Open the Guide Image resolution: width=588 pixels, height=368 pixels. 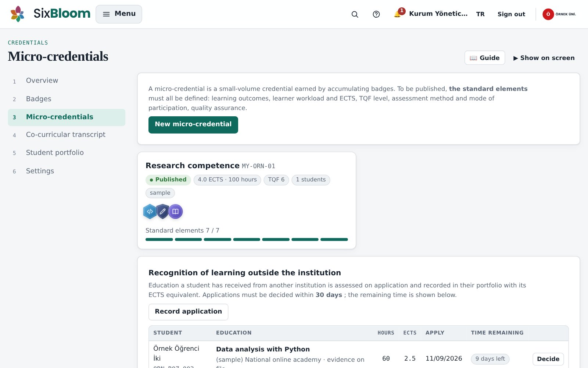(x=485, y=58)
